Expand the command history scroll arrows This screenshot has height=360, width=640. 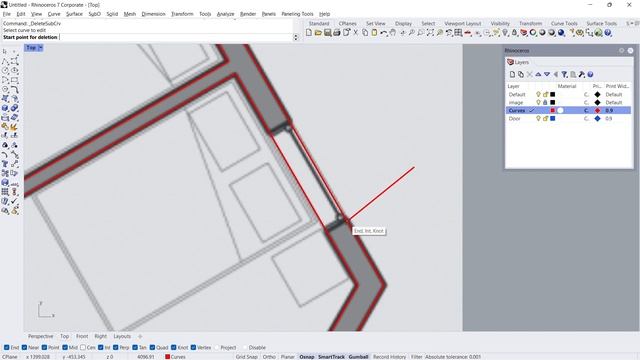pos(296,37)
